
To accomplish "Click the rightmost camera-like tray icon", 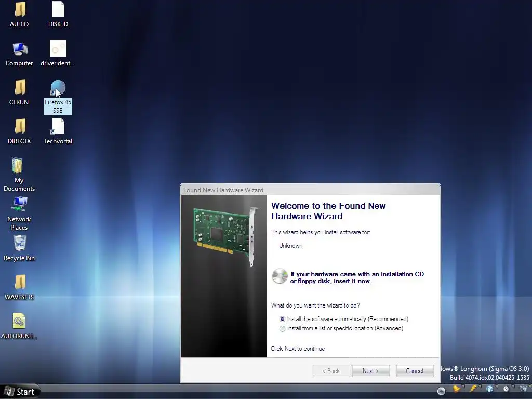I will click(x=523, y=389).
